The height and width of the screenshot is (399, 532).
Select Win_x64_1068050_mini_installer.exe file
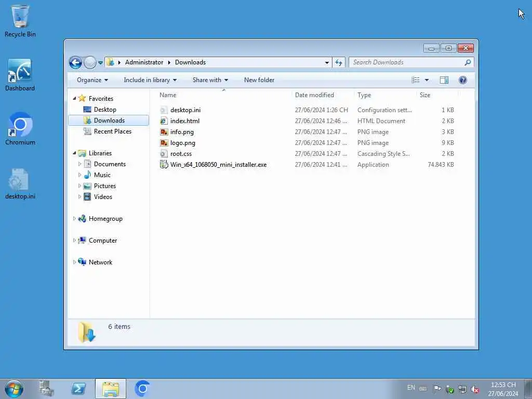point(218,165)
